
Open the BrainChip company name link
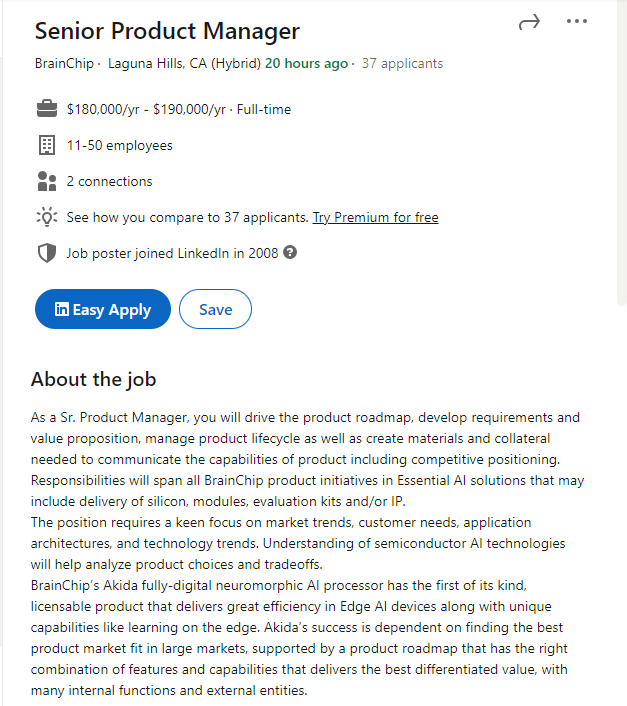coord(64,63)
